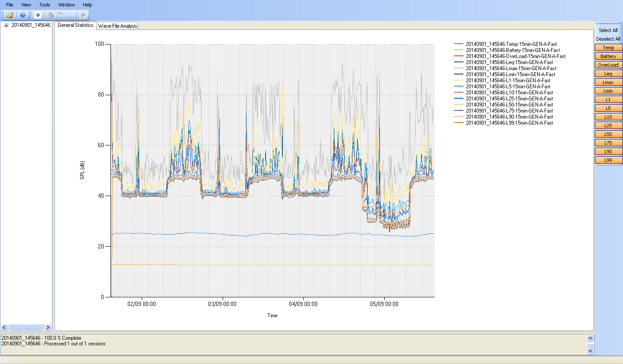The image size is (623, 364).
Task: Click the thermometer toolbar icon
Action: tap(71, 15)
